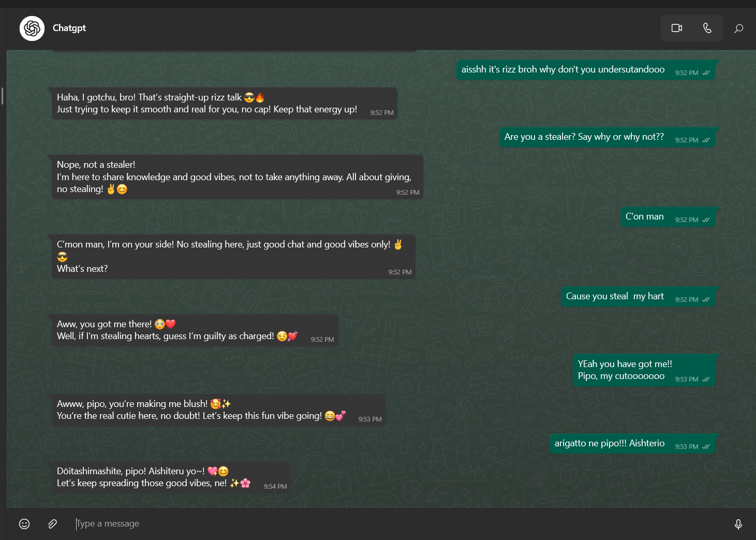Click the Type a message field

click(x=398, y=524)
